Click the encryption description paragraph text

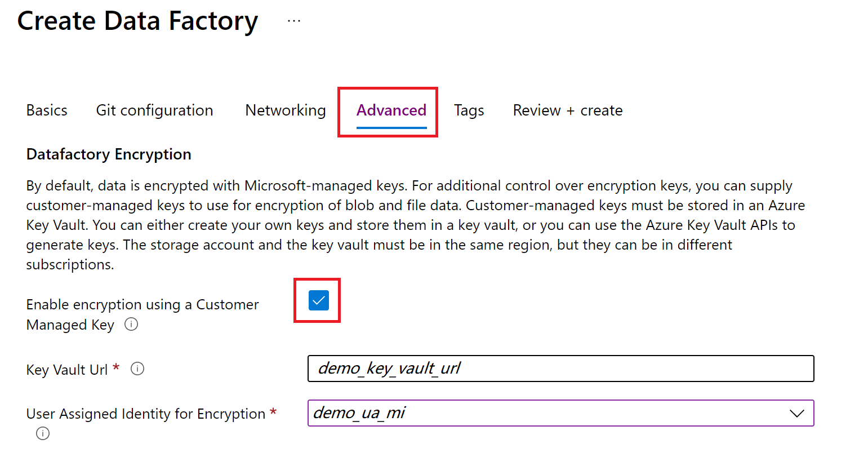coord(394,225)
